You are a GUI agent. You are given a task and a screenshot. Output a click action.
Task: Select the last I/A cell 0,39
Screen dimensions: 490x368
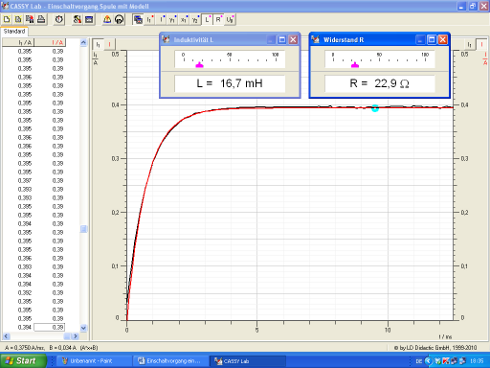coord(49,327)
